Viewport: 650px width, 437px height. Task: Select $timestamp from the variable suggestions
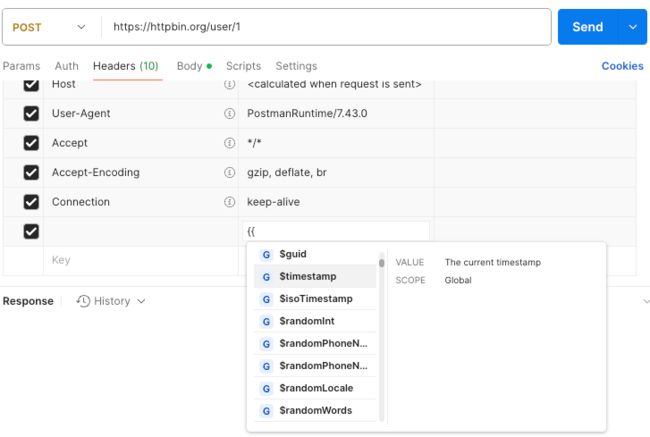click(315, 277)
